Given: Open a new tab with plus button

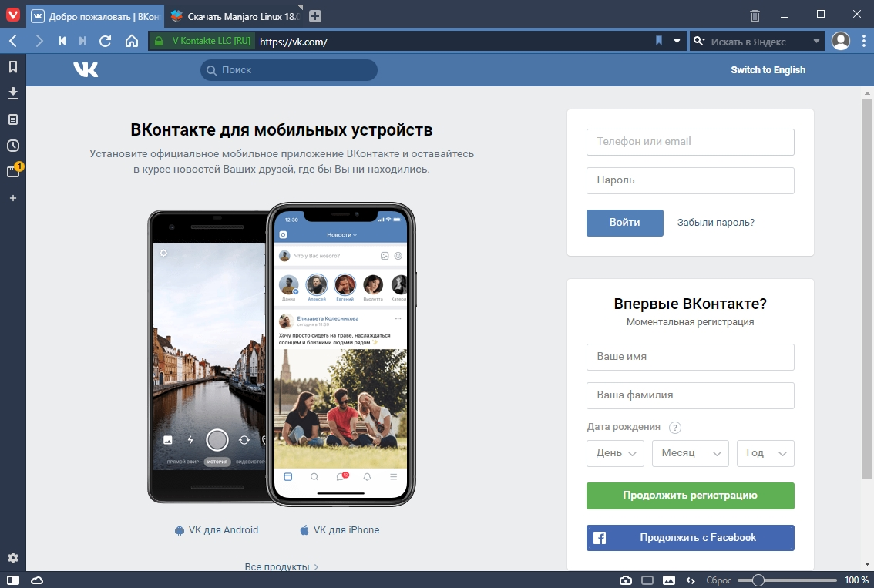Looking at the screenshot, I should (x=315, y=16).
